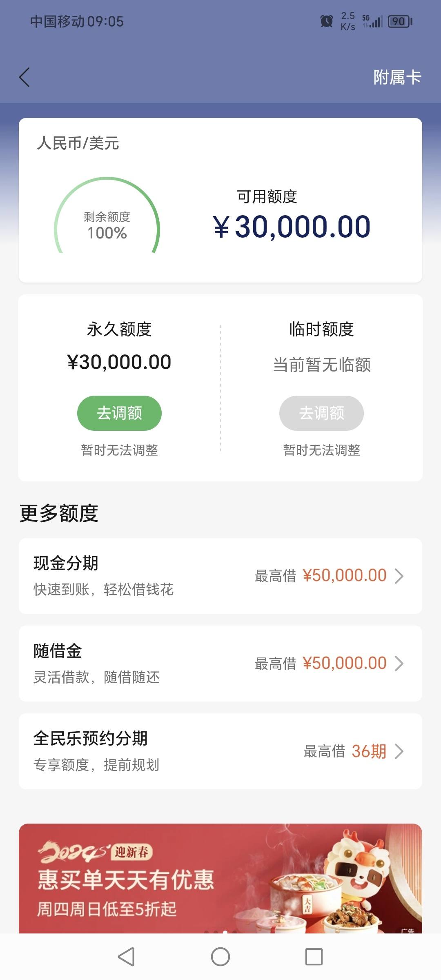Open the 随借金 title entry
Image resolution: width=441 pixels, height=980 pixels.
click(x=58, y=651)
